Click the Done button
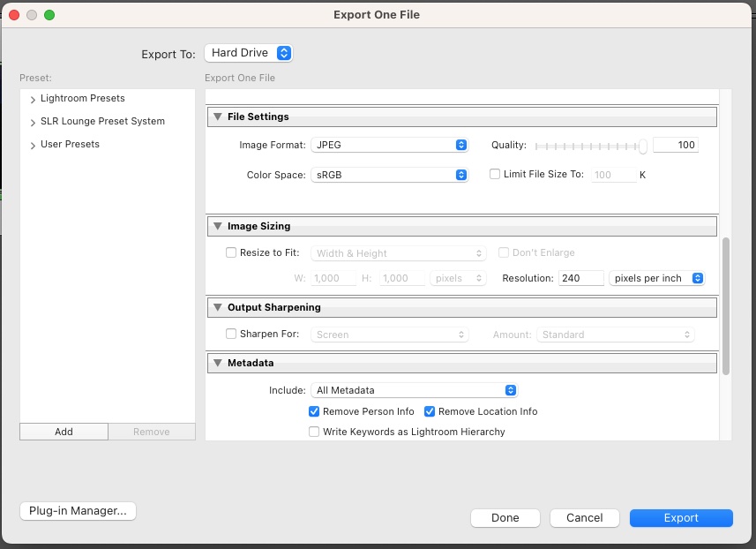The image size is (756, 549). (x=505, y=517)
